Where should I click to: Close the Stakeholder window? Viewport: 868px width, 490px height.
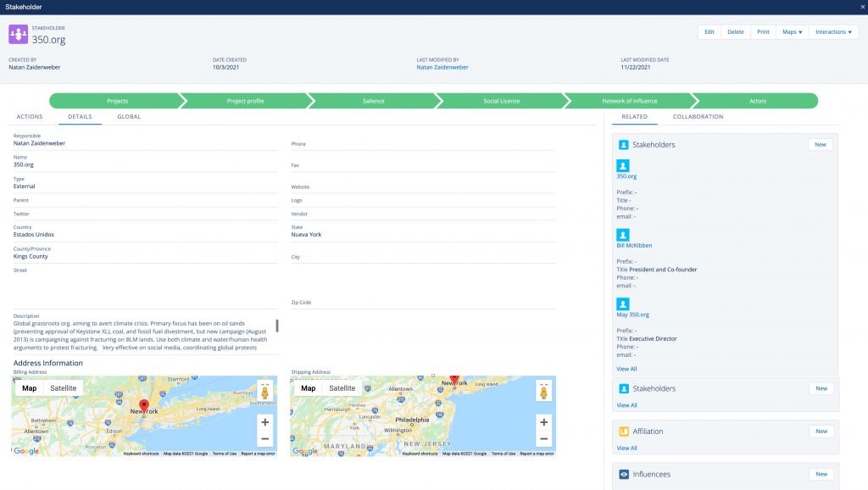862,7
